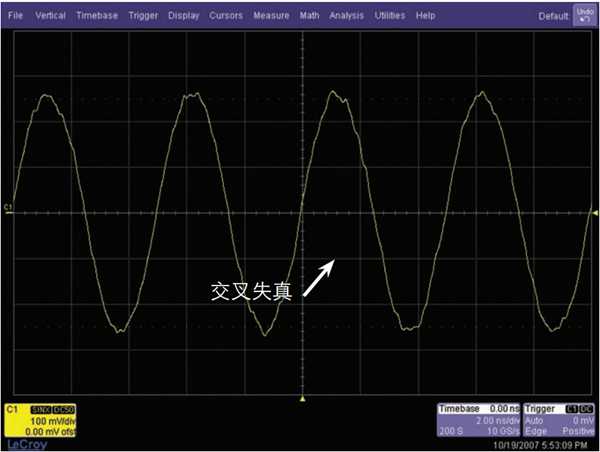600x452 pixels.
Task: Click the C1 ground level marker
Action: 8,208
